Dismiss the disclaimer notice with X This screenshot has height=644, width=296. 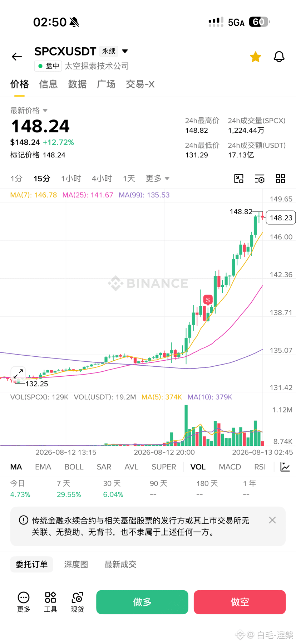272,520
